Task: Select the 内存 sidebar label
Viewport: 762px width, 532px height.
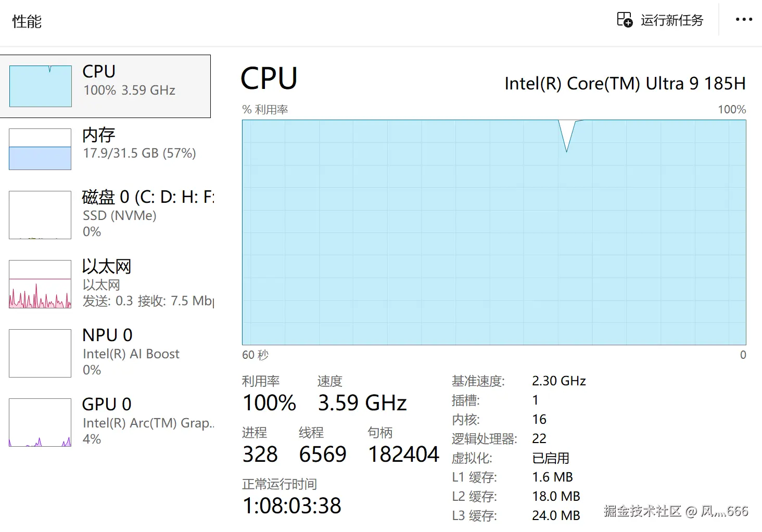Action: [99, 135]
